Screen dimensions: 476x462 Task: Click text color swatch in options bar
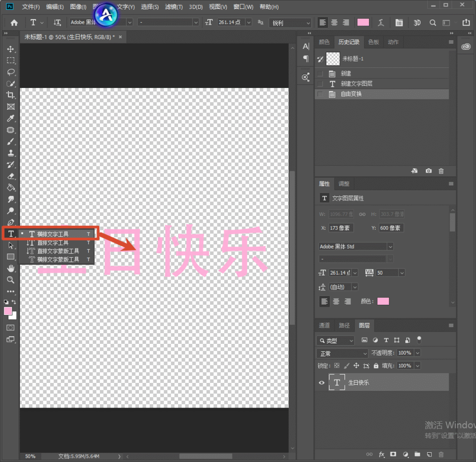coord(363,22)
